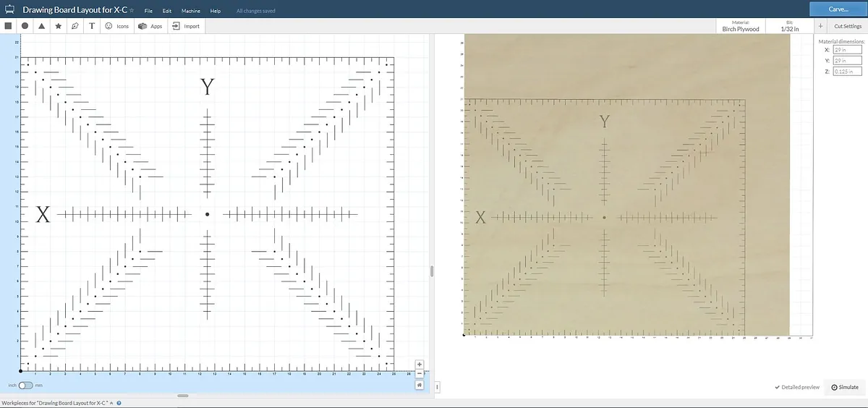Toggle units between inch and mm
The image size is (868, 408).
[x=26, y=386]
